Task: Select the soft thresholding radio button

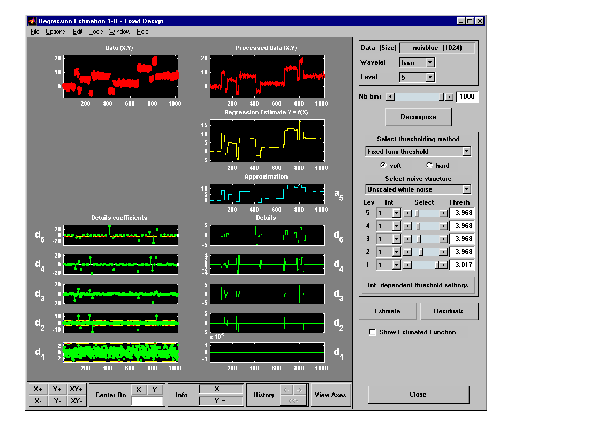Action: coord(382,165)
